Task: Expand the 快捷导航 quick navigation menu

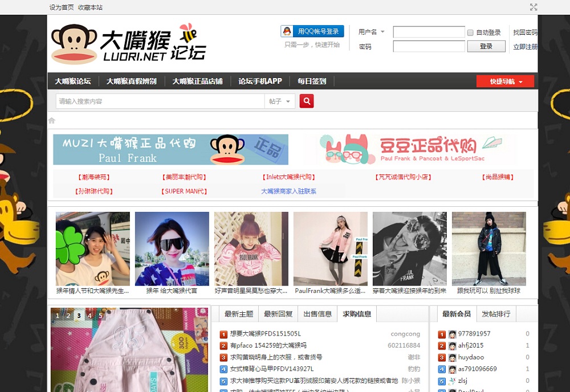Action: tap(505, 81)
